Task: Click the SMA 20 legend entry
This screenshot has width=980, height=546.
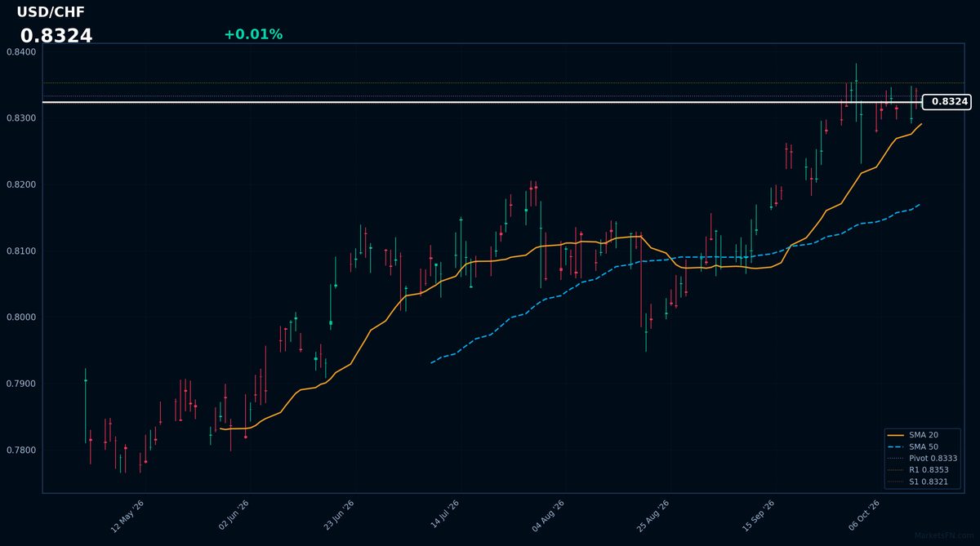Action: coord(923,435)
